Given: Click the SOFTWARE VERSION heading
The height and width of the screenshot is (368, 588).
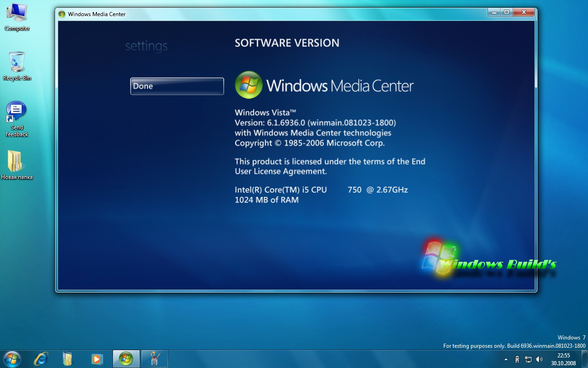Looking at the screenshot, I should tap(287, 43).
